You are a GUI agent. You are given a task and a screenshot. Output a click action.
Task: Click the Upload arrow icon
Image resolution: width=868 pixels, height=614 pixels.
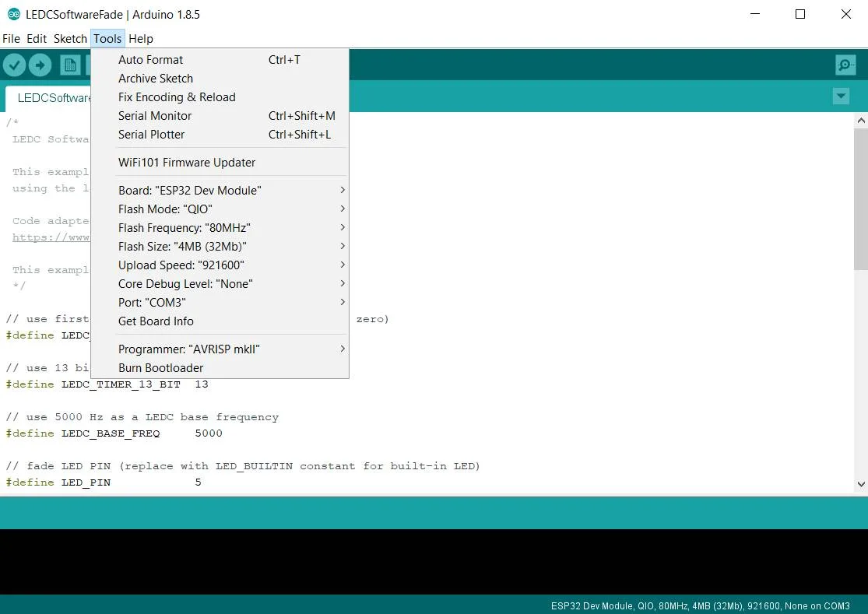[x=40, y=65]
